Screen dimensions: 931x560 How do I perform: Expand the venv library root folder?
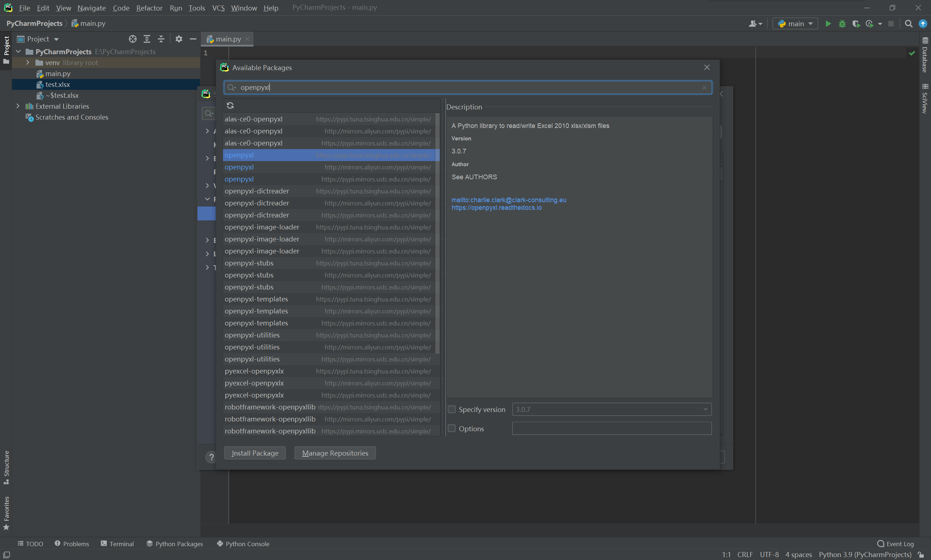[x=28, y=63]
